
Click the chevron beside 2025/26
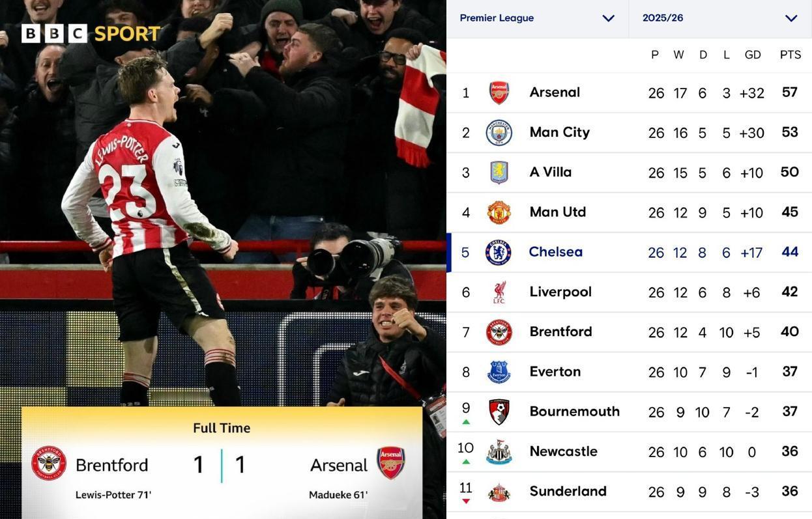click(x=791, y=18)
